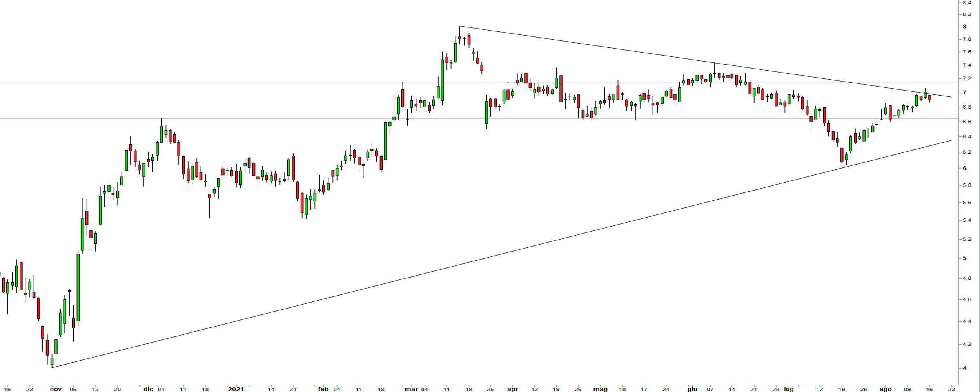This screenshot has width=980, height=392.
Task: Click the 'feb' month label
Action: [x=323, y=389]
